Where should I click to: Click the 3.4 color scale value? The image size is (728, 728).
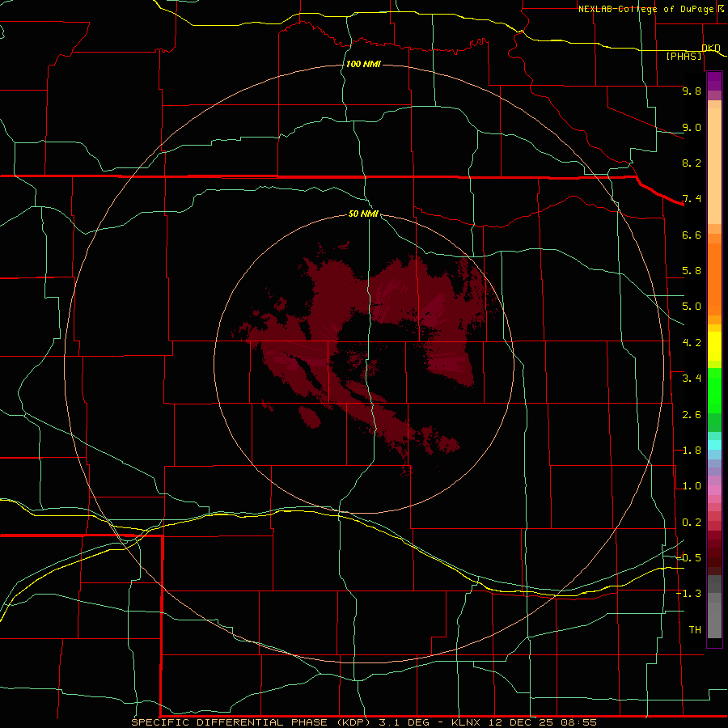click(692, 379)
